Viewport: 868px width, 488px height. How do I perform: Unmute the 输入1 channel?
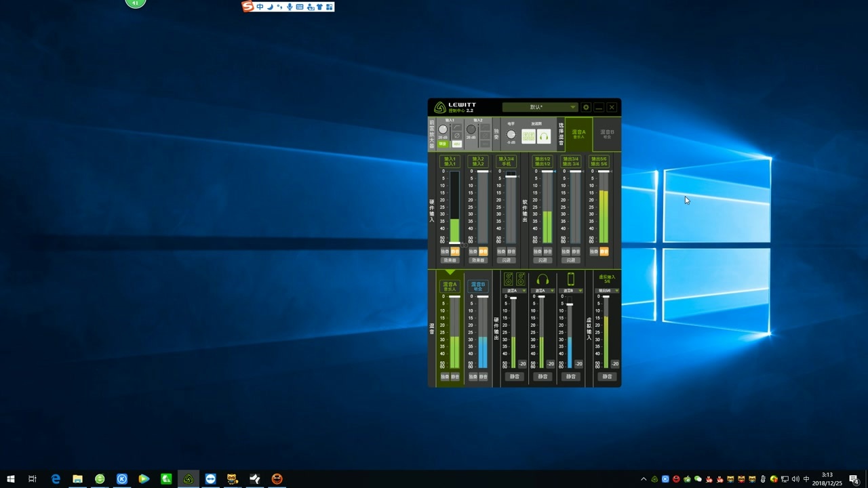tap(455, 251)
